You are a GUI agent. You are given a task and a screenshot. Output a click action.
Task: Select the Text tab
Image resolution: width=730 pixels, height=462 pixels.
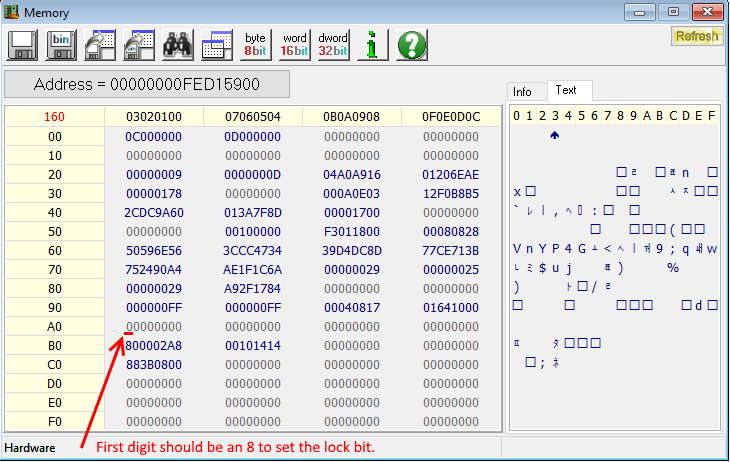coord(566,90)
